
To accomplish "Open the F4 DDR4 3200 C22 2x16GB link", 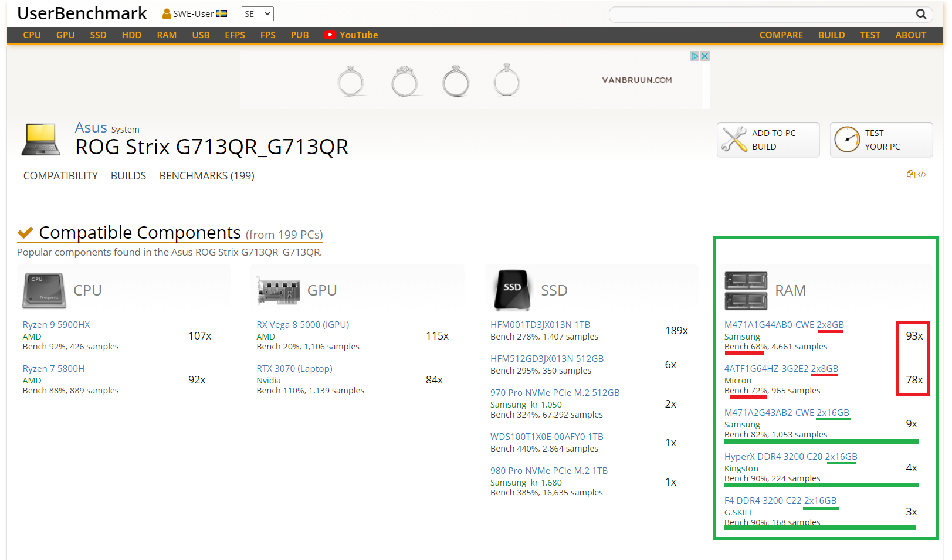I will [781, 501].
